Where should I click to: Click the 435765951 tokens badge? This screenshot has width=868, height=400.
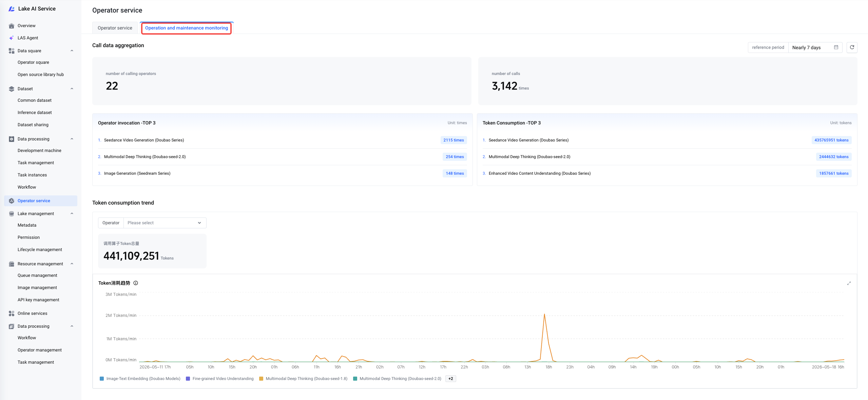pos(831,140)
